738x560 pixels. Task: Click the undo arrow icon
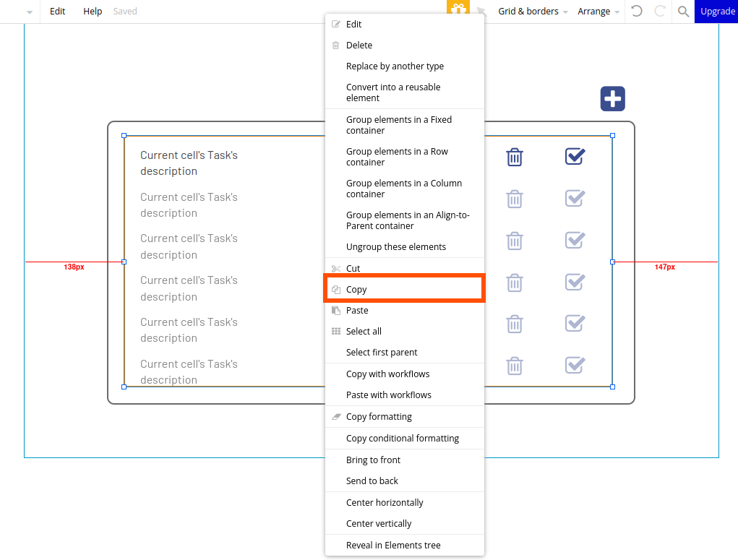click(636, 11)
